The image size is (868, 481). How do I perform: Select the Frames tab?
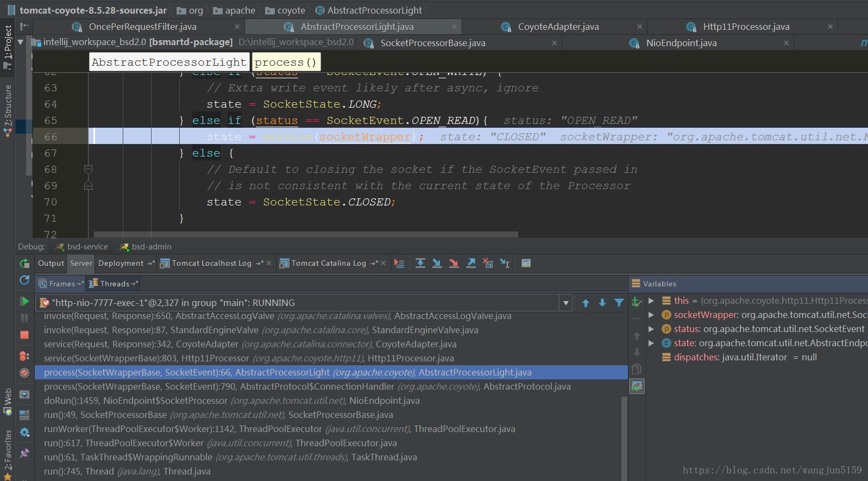(62, 284)
